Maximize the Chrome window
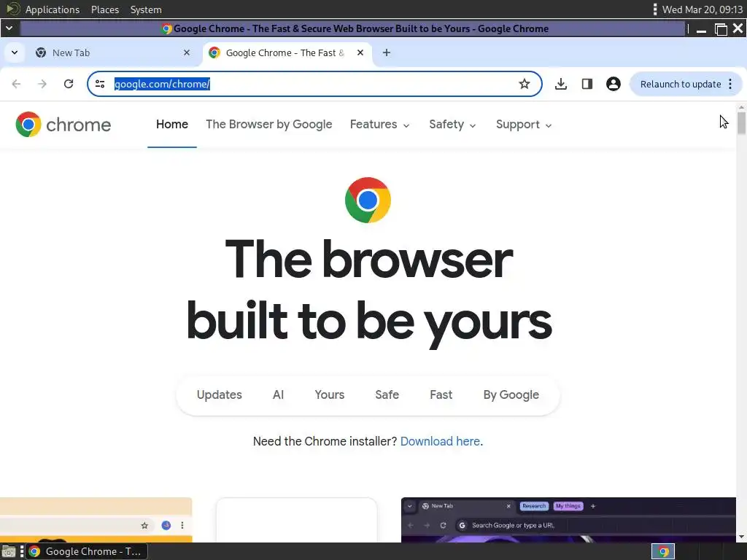 tap(721, 29)
